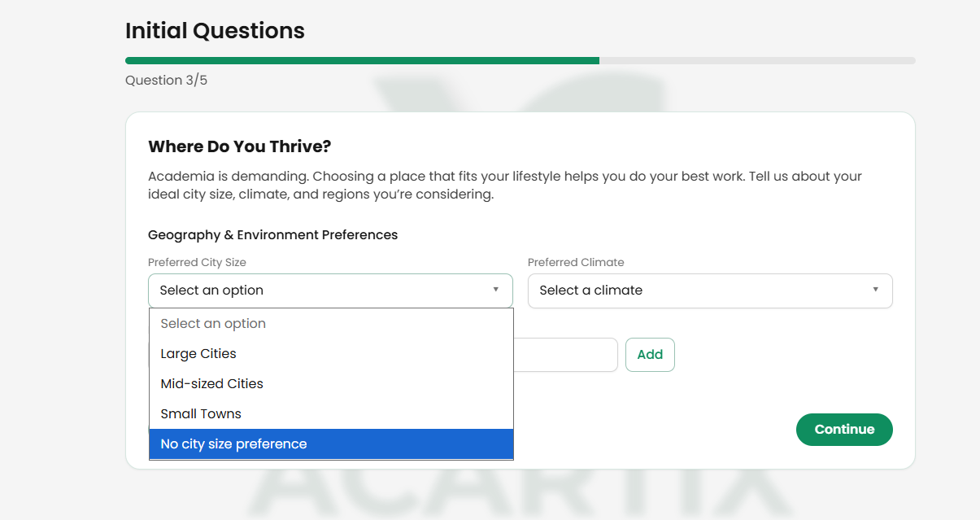980x520 pixels.
Task: Pick 'Small Towns' in the dropdown
Action: pos(201,413)
